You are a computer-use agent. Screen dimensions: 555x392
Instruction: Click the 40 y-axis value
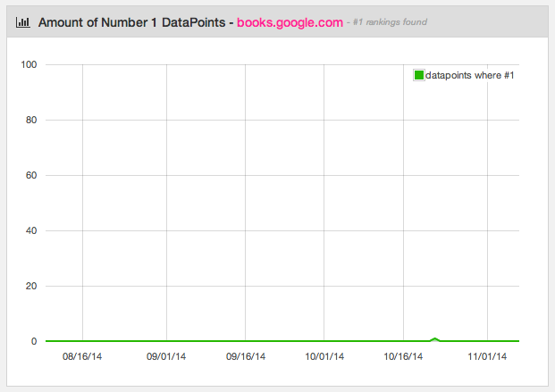(31, 230)
